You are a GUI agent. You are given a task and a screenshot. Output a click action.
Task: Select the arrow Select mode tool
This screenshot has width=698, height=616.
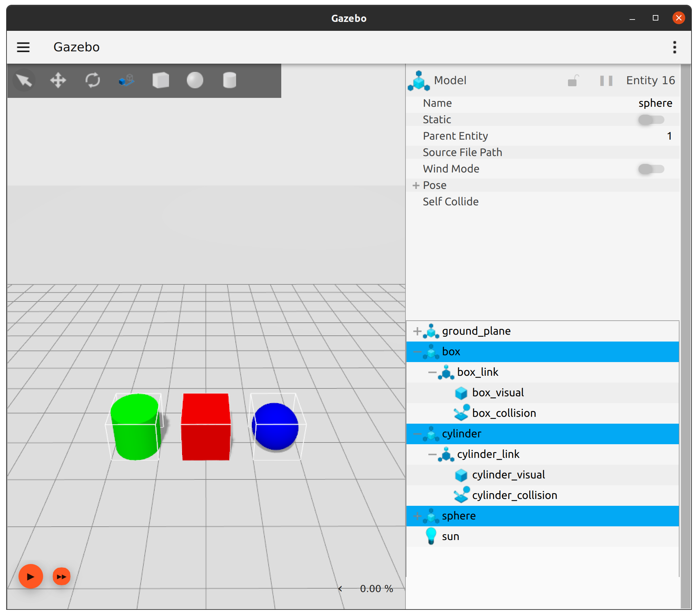tap(24, 81)
